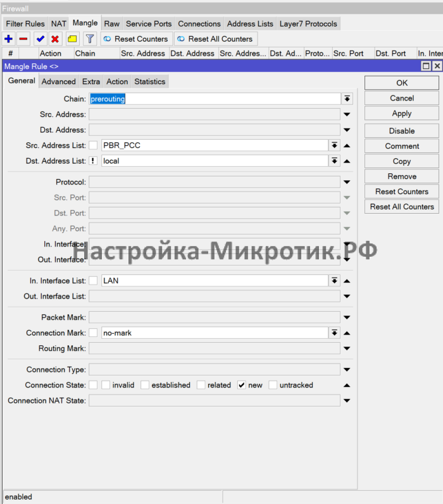Enable the rule with the blue checkmark icon
443x504 pixels.
(41, 39)
